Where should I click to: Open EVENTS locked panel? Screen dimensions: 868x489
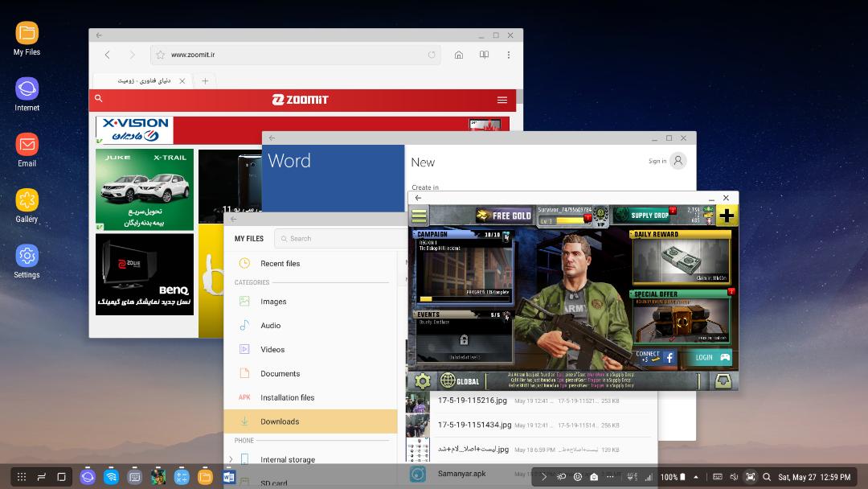[x=463, y=337]
